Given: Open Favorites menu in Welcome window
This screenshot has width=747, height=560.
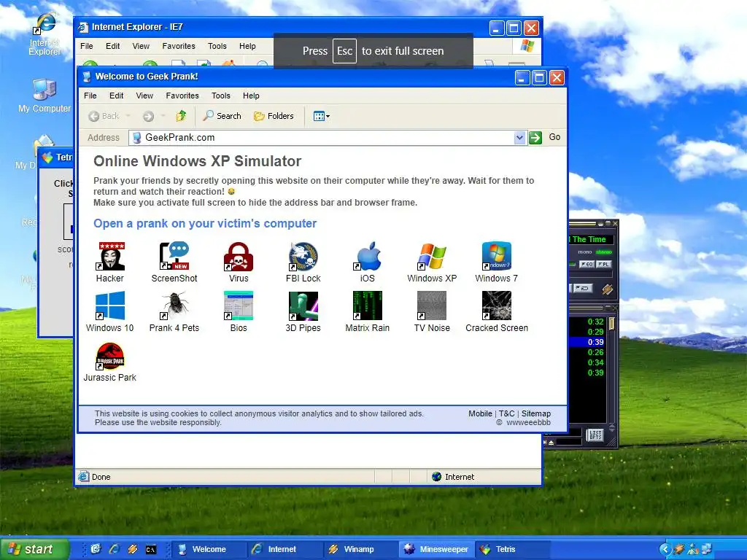Looking at the screenshot, I should 182,96.
